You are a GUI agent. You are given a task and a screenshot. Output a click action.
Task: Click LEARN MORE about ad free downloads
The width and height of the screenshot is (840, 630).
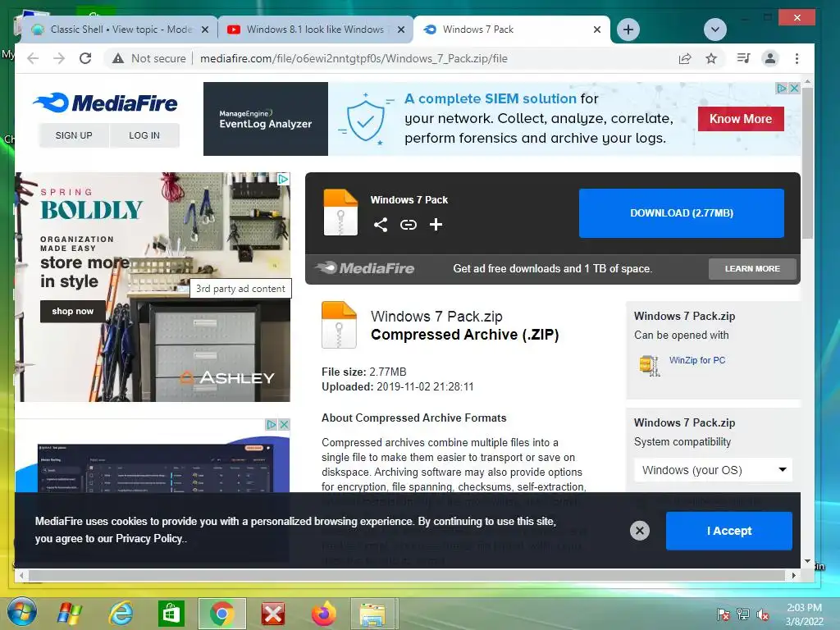(752, 269)
